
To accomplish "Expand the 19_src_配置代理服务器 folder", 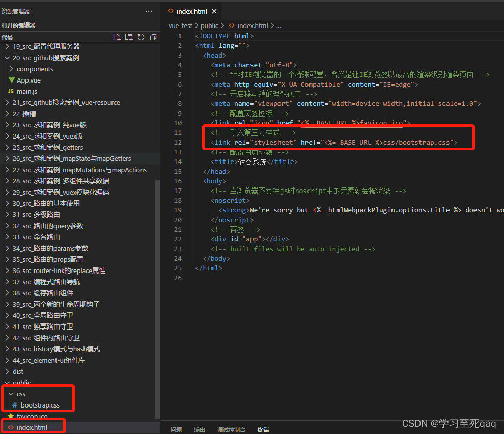I will [x=46, y=46].
